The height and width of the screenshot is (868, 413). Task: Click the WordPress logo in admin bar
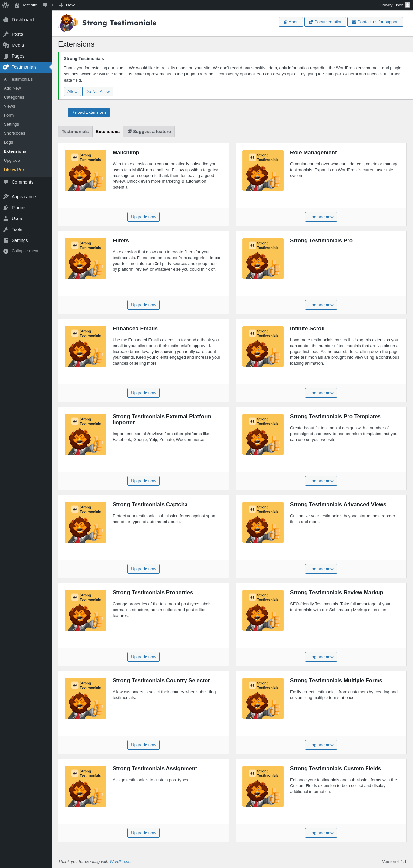(x=5, y=5)
